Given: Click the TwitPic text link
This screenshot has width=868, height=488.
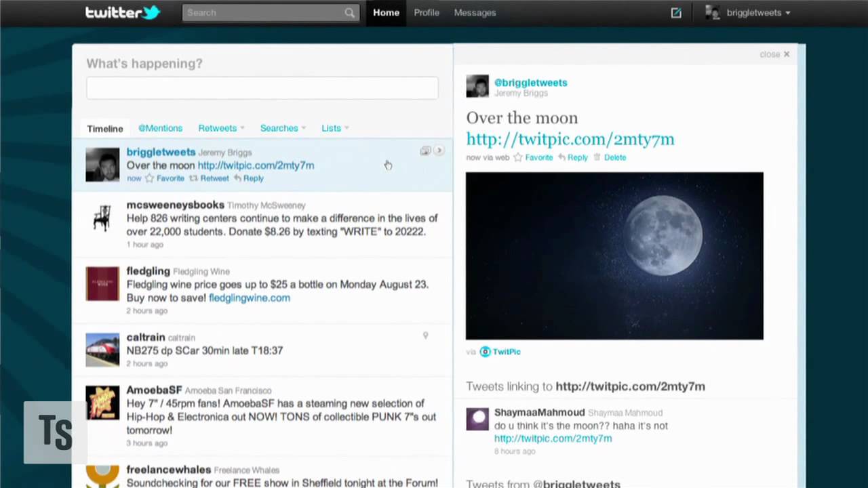Looking at the screenshot, I should (507, 352).
